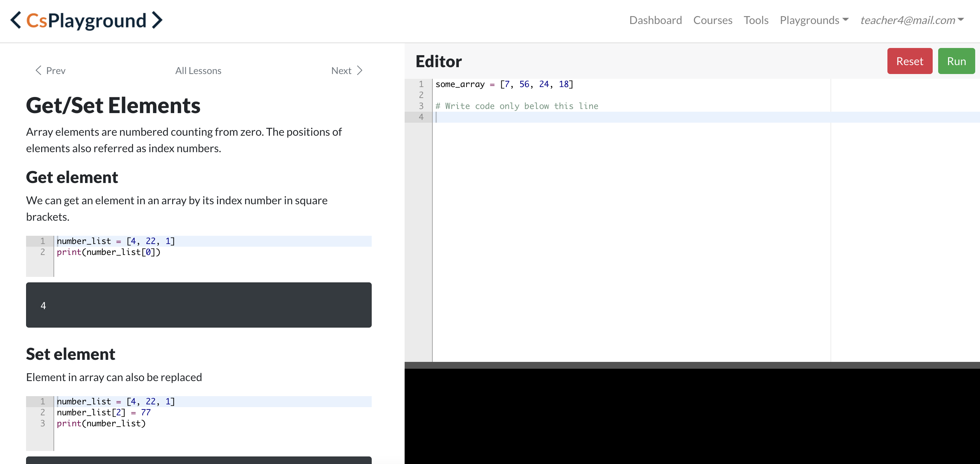
Task: Open the All Lessons link
Action: (x=198, y=71)
